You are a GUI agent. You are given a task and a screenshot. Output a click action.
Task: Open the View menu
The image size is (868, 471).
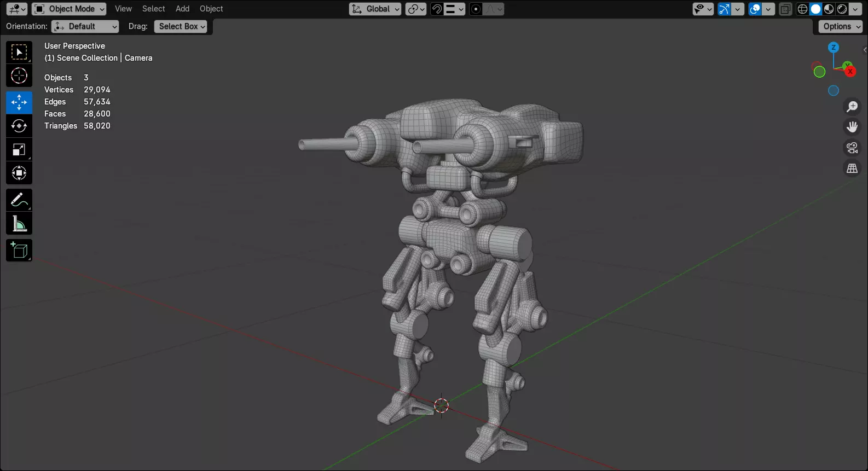click(123, 9)
